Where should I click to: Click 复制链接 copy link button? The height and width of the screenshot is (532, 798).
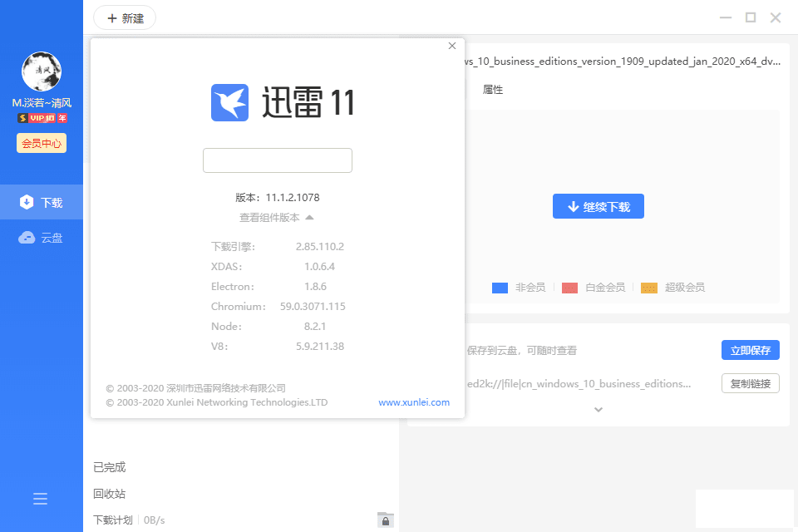pos(750,383)
